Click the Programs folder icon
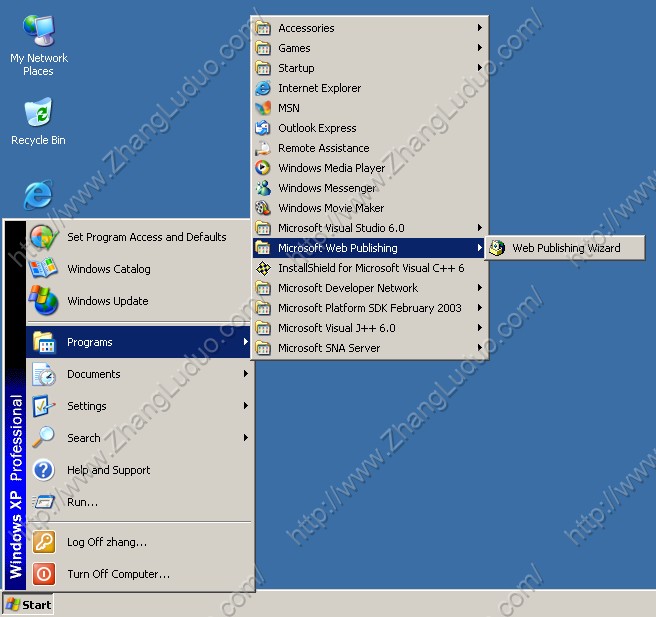 tap(44, 342)
